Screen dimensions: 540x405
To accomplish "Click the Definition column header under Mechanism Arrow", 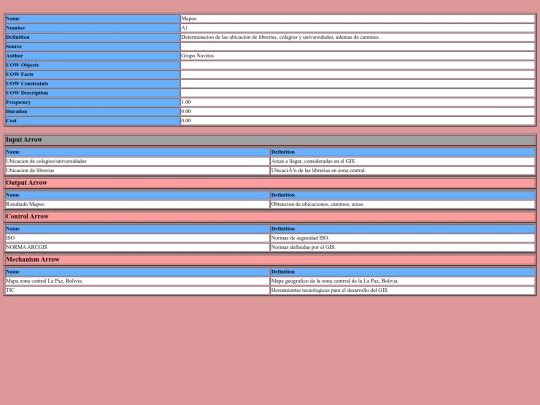I will pyautogui.click(x=403, y=272).
